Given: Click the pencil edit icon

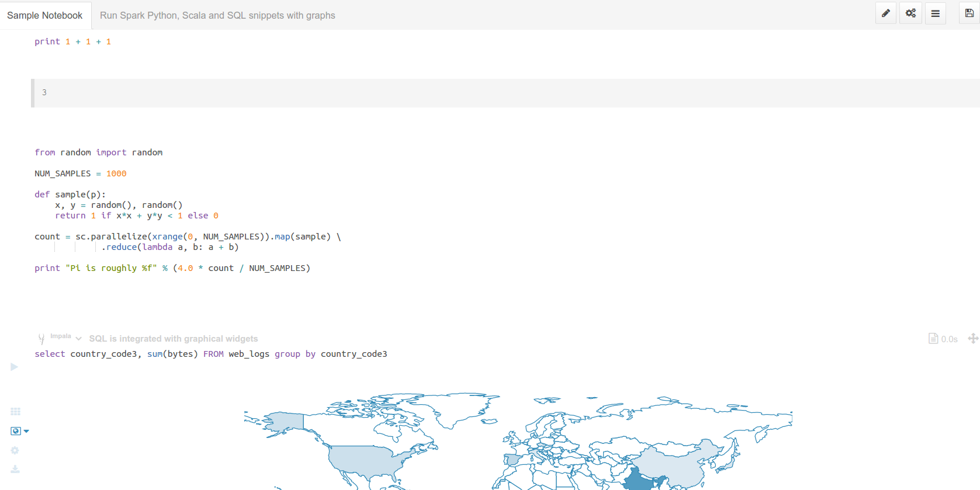Looking at the screenshot, I should point(886,13).
